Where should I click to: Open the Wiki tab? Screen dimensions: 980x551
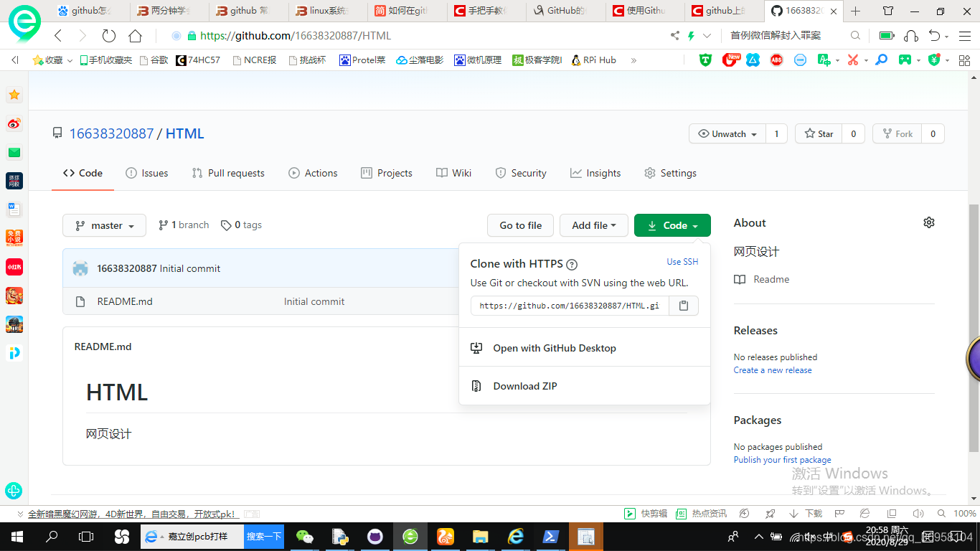pos(453,173)
